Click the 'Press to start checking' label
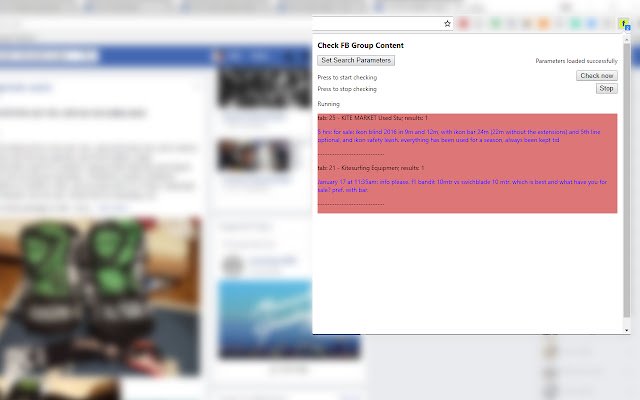The height and width of the screenshot is (400, 640). point(347,77)
